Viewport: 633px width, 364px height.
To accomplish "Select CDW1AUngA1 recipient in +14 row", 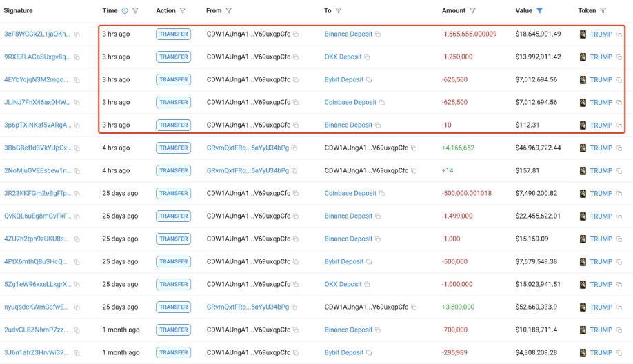I will tap(366, 171).
